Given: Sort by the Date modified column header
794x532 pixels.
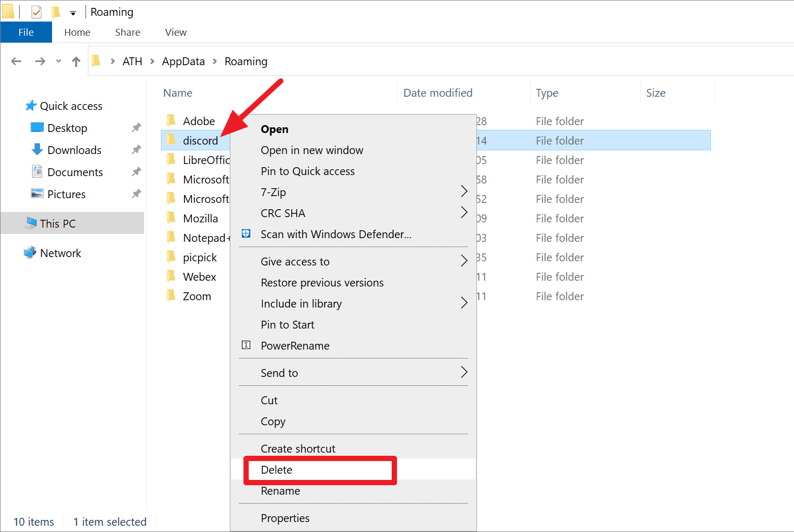Looking at the screenshot, I should 438,93.
